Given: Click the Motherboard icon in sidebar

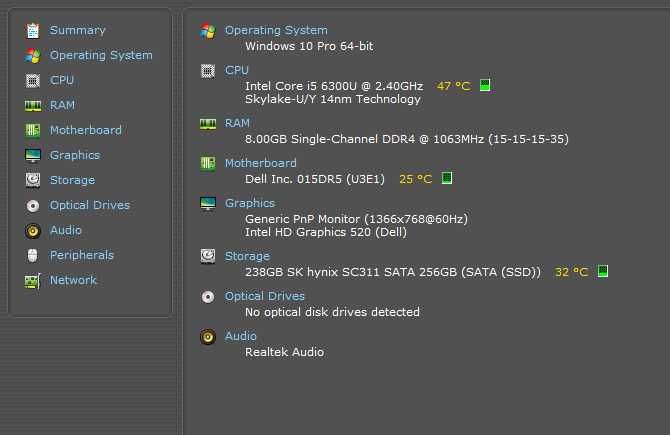Looking at the screenshot, I should pyautogui.click(x=33, y=130).
